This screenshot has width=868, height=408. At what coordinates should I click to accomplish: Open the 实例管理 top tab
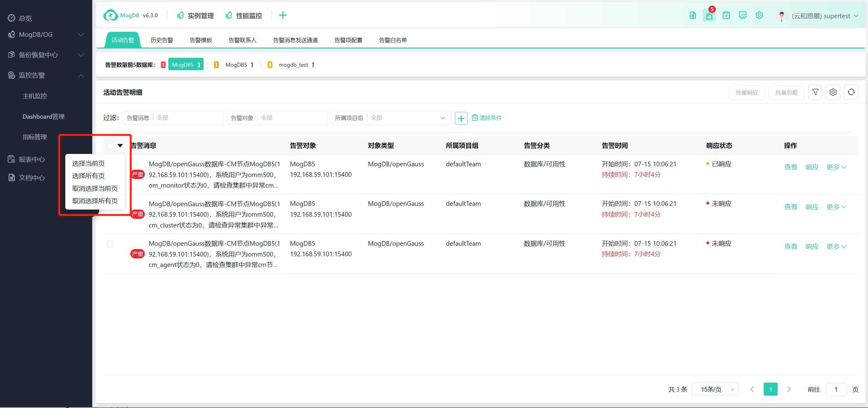point(196,15)
